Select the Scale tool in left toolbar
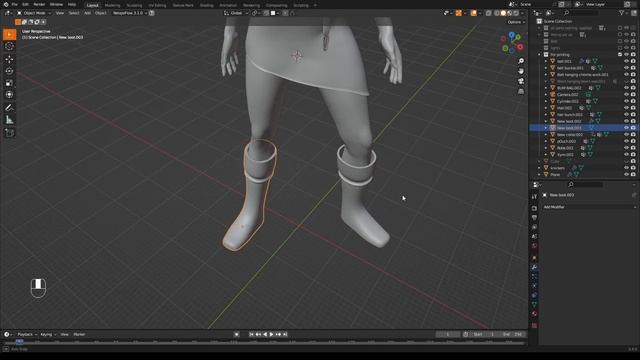 pyautogui.click(x=9, y=83)
